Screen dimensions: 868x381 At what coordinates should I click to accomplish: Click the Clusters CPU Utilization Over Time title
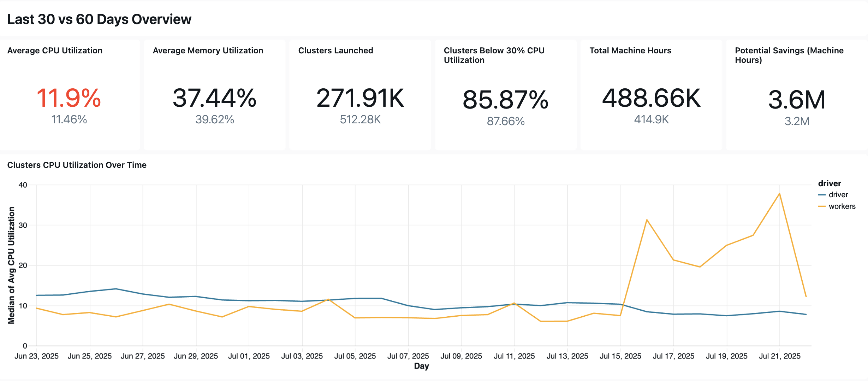tap(77, 165)
